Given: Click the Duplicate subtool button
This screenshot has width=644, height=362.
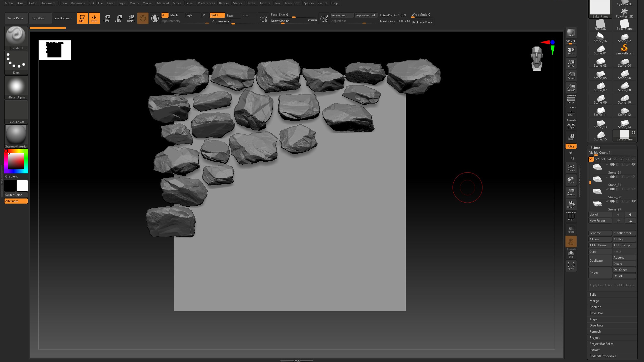Looking at the screenshot, I should click(600, 261).
